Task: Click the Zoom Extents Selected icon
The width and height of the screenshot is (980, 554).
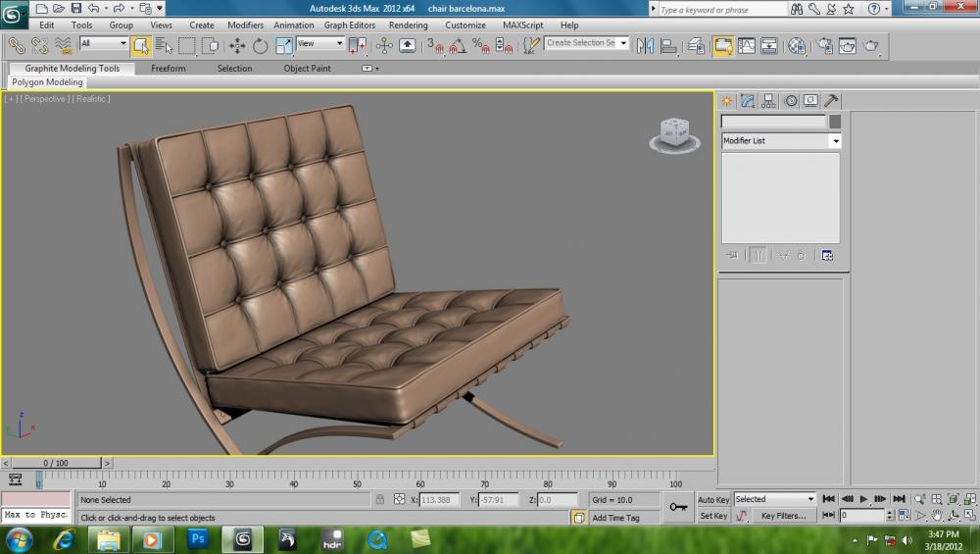Action: (954, 499)
